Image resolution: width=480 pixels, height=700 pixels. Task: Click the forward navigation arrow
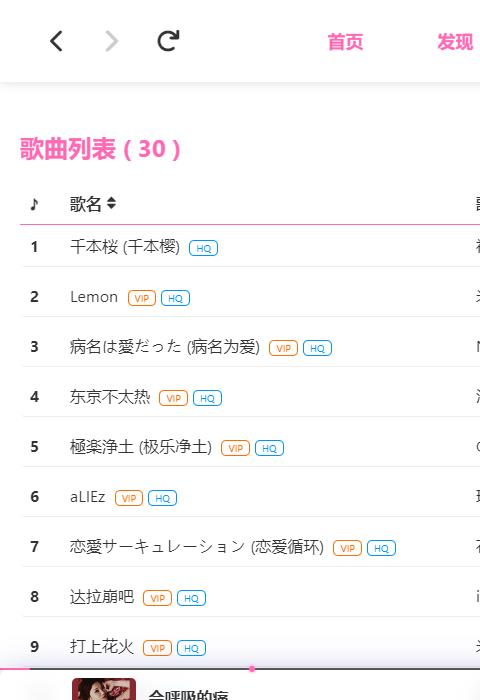point(112,41)
